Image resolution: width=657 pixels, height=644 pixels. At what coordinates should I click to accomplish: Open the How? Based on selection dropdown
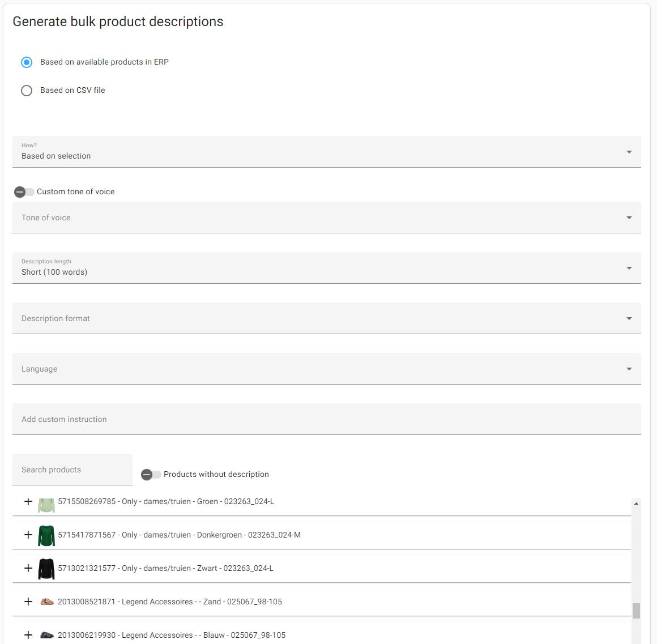tap(326, 152)
